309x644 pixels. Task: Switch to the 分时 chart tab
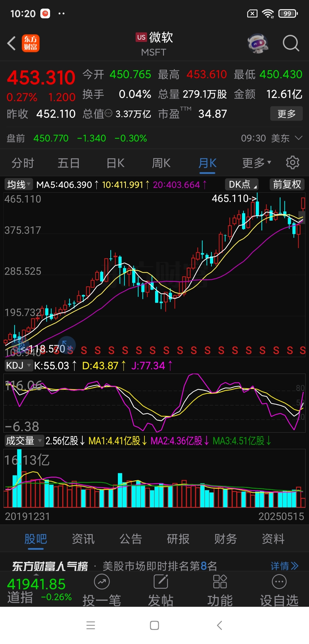coord(23,163)
